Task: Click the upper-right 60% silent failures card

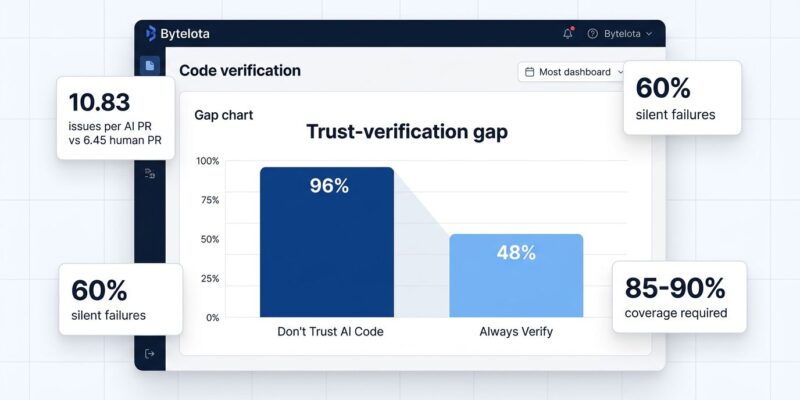Action: click(x=681, y=97)
